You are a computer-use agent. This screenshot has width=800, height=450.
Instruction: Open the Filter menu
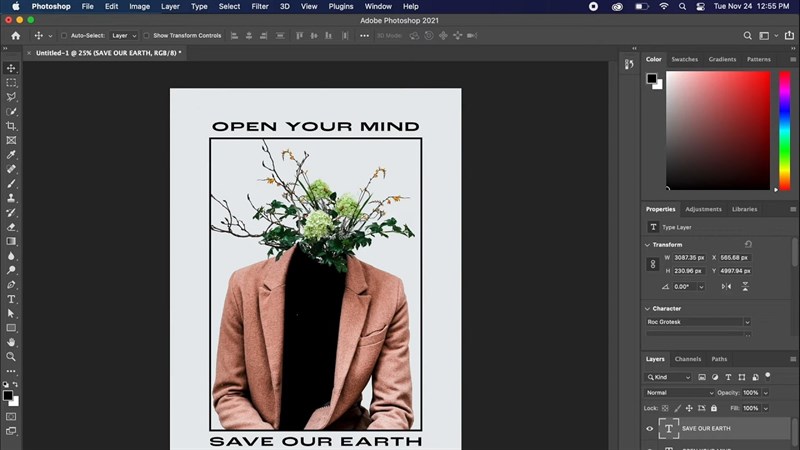[x=260, y=6]
